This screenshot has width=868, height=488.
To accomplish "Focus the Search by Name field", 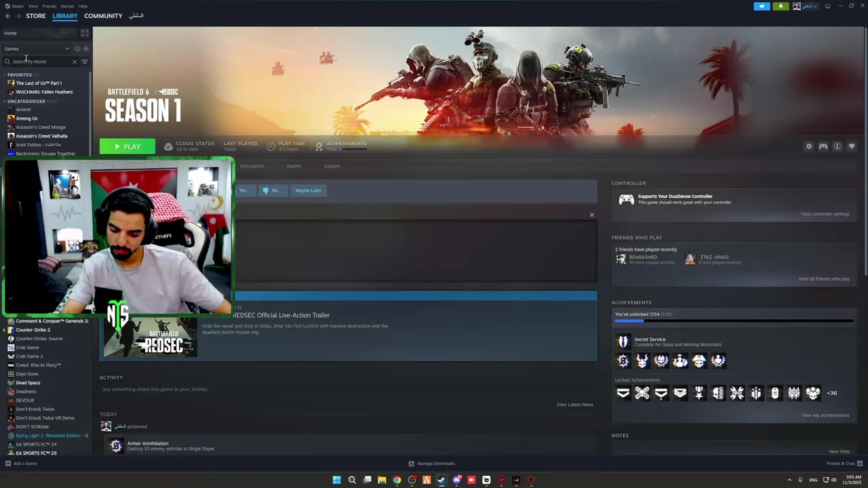I will (41, 62).
